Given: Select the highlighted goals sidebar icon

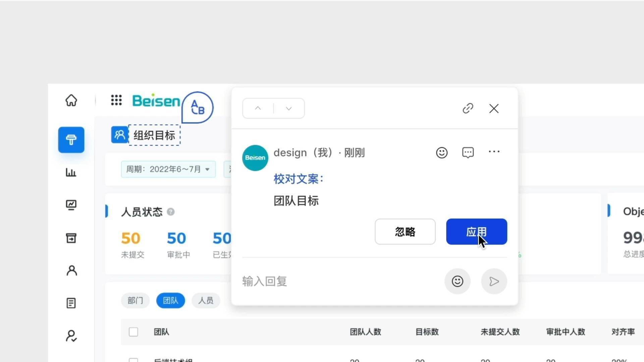Looking at the screenshot, I should click(x=71, y=140).
